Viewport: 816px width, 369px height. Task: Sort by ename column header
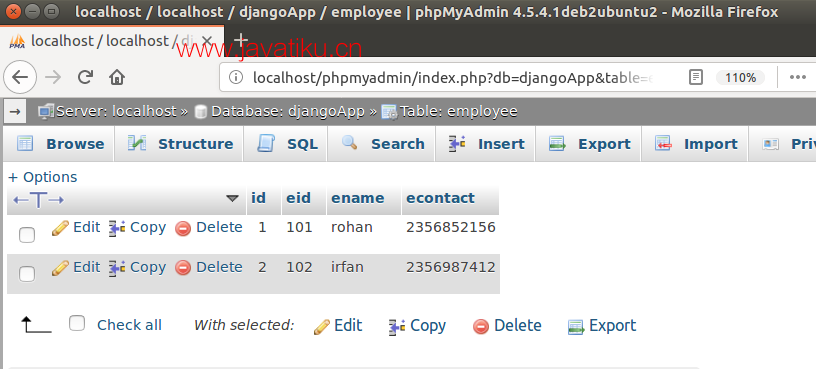pyautogui.click(x=358, y=198)
